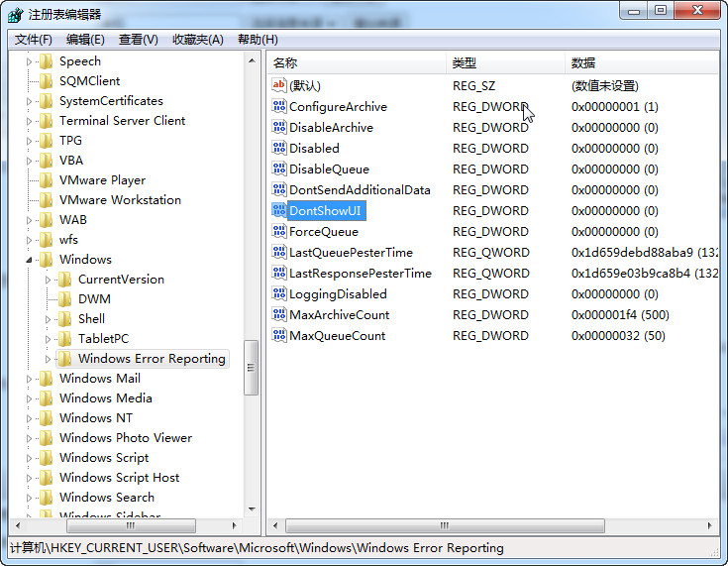Screen dimensions: 728x566
Task: Expand the Shell subkey
Action: pos(48,319)
